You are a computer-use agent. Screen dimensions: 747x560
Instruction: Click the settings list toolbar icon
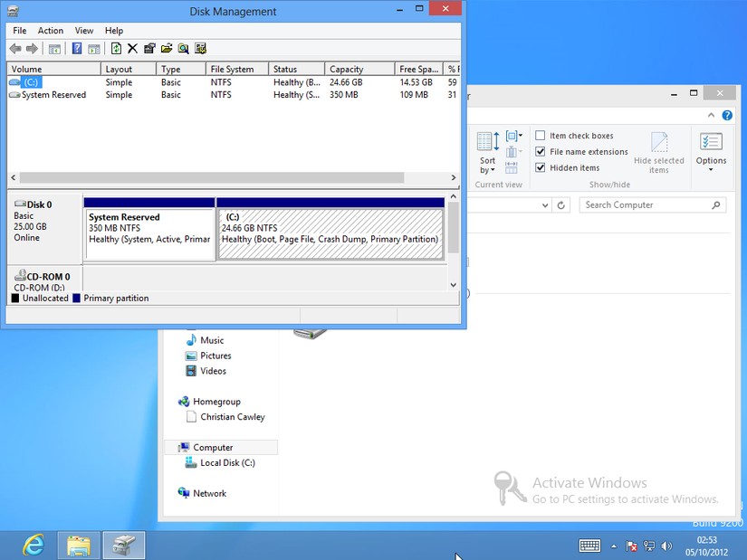coord(201,49)
